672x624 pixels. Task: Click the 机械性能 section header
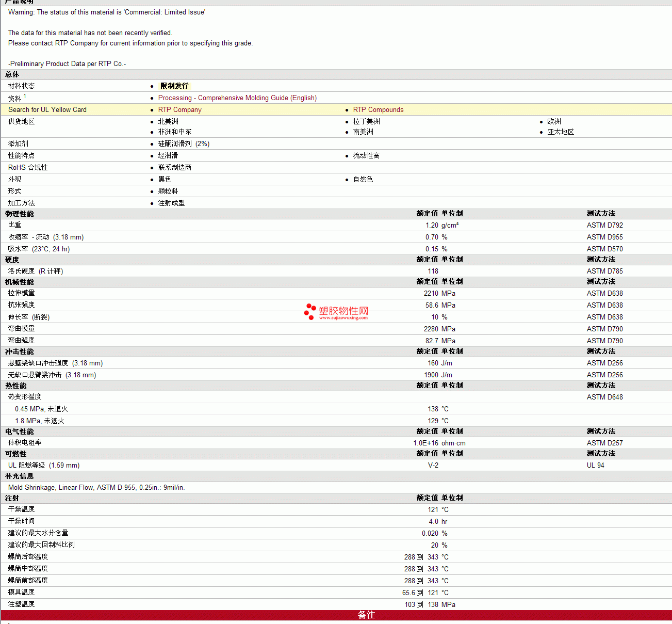(20, 282)
